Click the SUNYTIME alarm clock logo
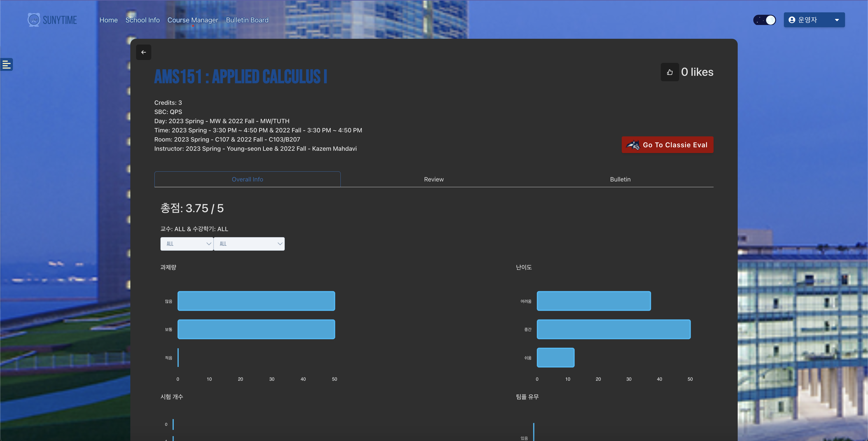This screenshot has width=868, height=441. [x=34, y=20]
